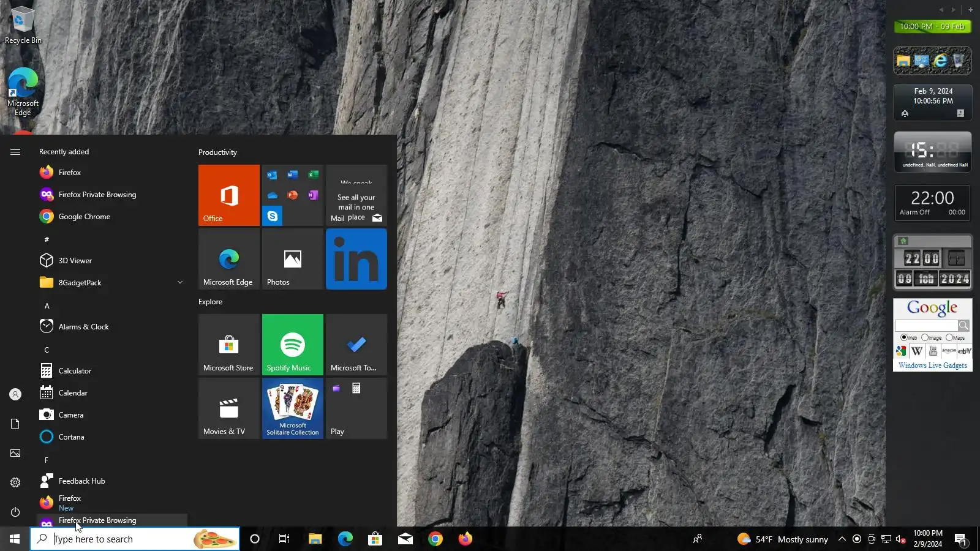Open the Office tile
980x551 pixels.
[229, 195]
